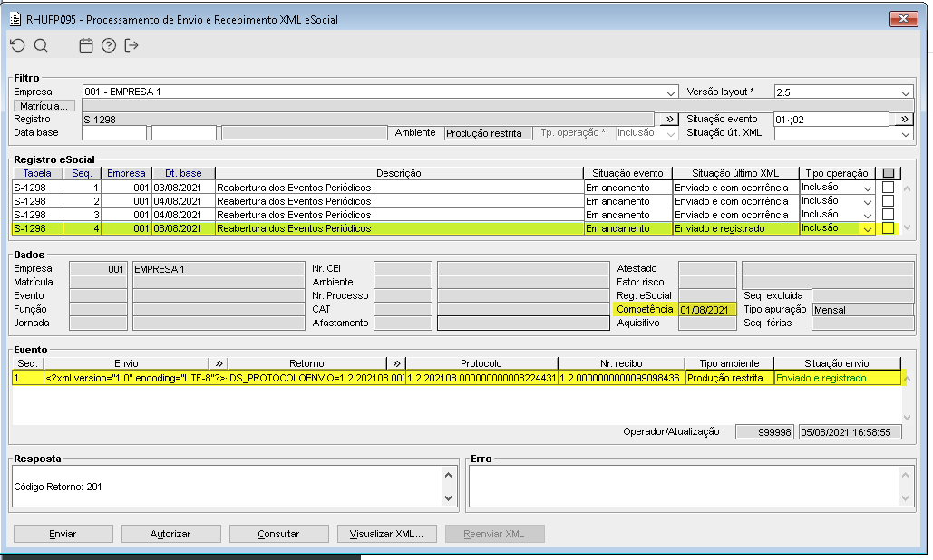Click the Retorno DS_PROTOCOLOENVIO cell
933x560 pixels.
pos(316,378)
